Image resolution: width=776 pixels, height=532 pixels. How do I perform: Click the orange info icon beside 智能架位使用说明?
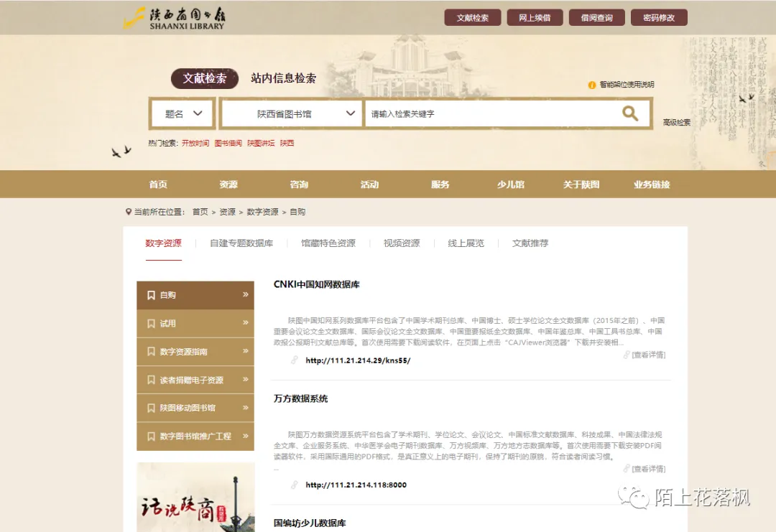pos(591,85)
